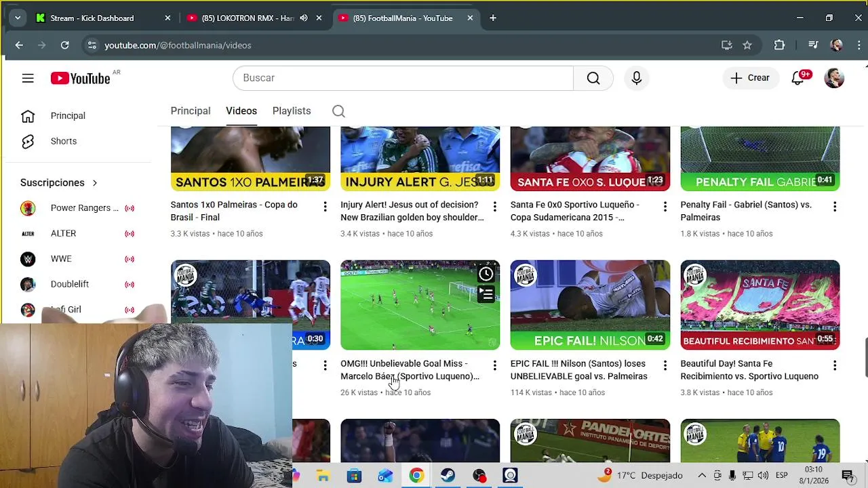Select the Videos channel tab

(241, 111)
